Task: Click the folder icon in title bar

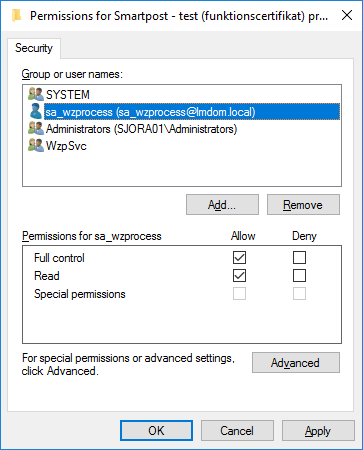Action: pyautogui.click(x=16, y=16)
